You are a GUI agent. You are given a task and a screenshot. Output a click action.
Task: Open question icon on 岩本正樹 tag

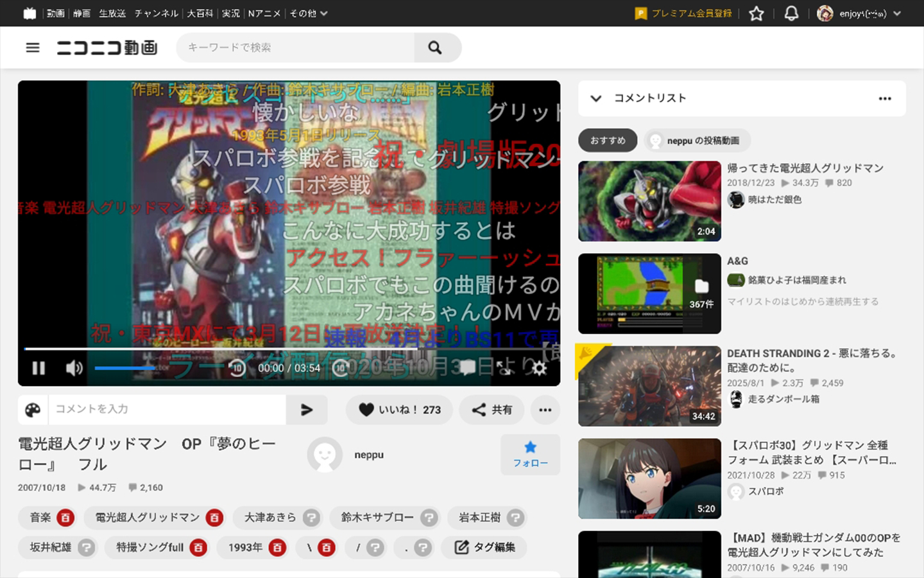(515, 518)
